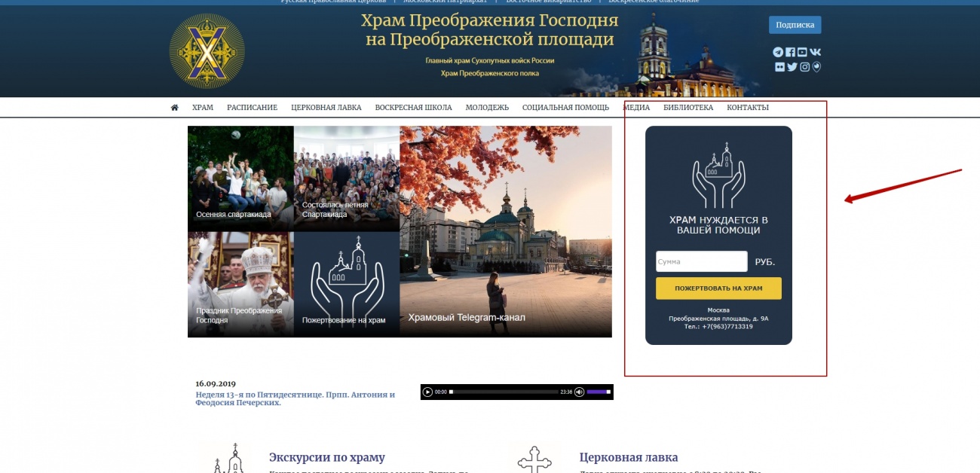Open the Twitter bird icon
The width and height of the screenshot is (980, 473).
point(792,67)
